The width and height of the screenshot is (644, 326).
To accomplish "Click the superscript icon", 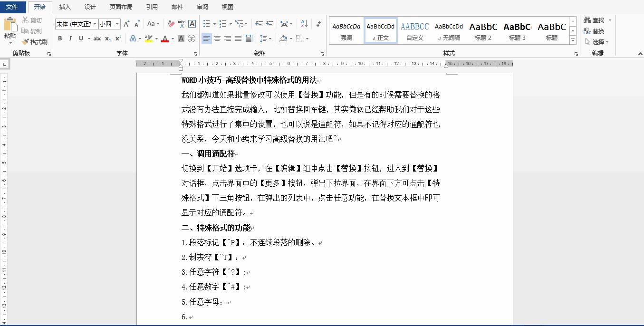I will (x=117, y=38).
